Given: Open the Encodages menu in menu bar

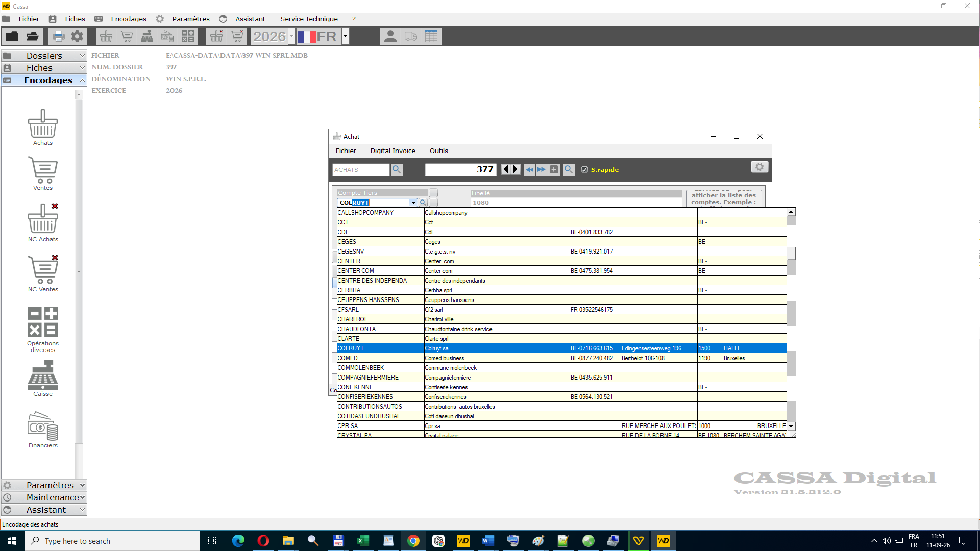Looking at the screenshot, I should pyautogui.click(x=129, y=19).
